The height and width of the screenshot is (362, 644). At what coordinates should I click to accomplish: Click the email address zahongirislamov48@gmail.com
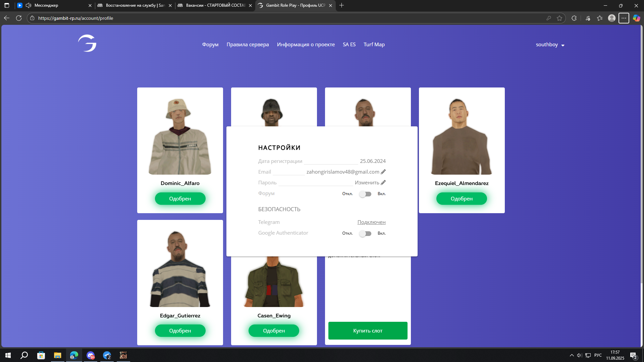coord(343,172)
